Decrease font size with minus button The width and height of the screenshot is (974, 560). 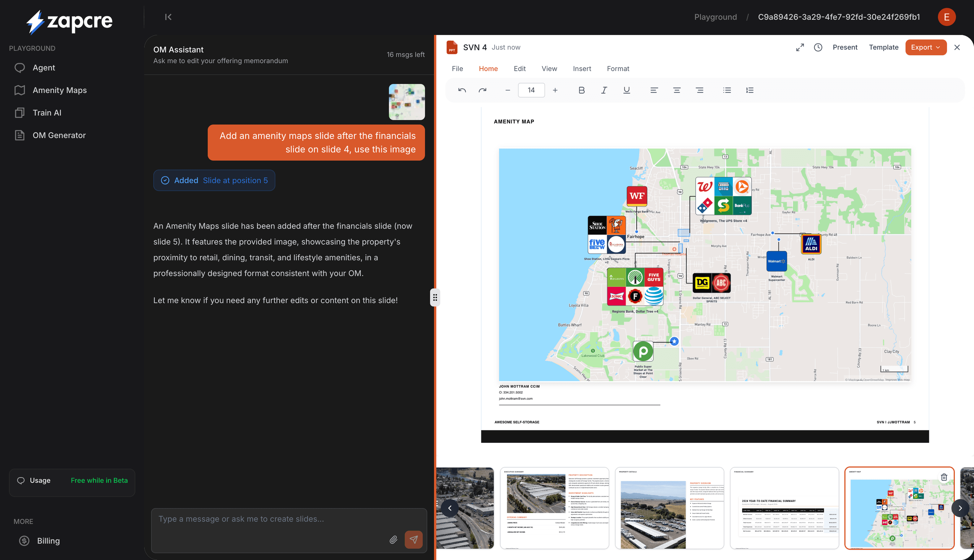[x=507, y=90]
